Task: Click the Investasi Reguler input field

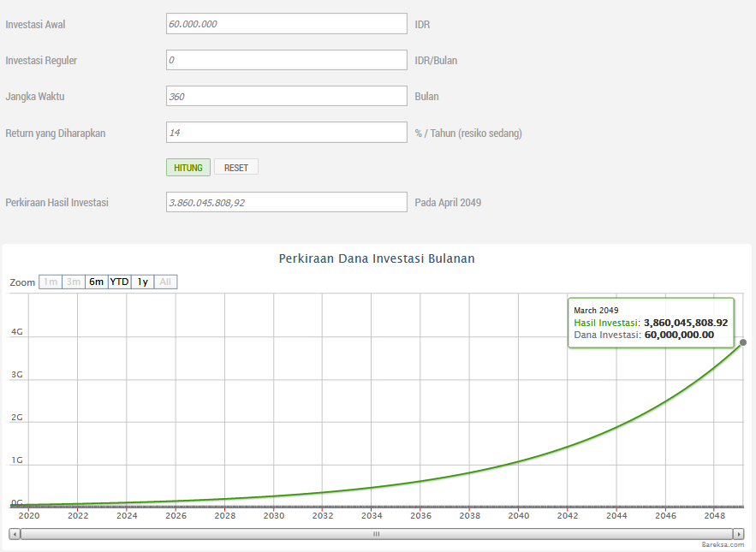Action: point(286,60)
